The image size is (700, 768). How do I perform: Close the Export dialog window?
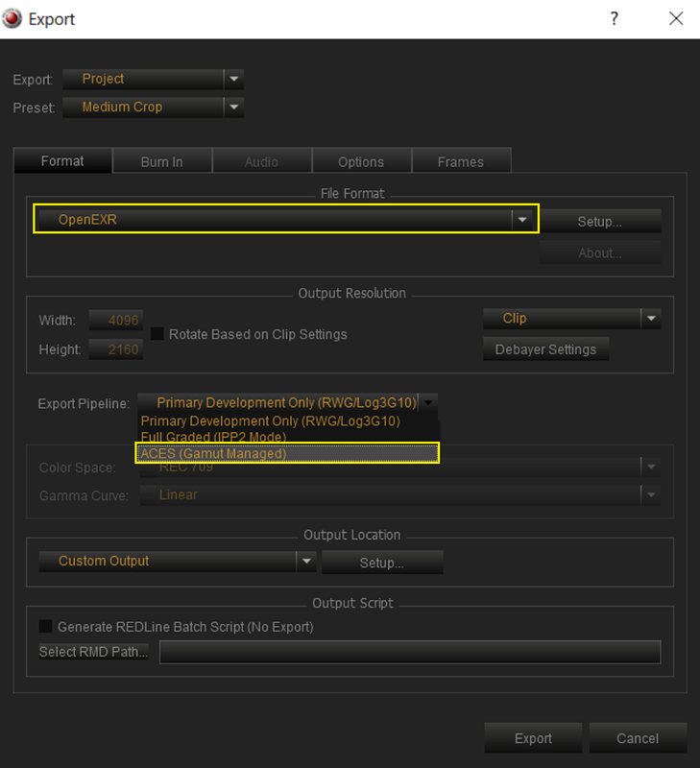(676, 18)
